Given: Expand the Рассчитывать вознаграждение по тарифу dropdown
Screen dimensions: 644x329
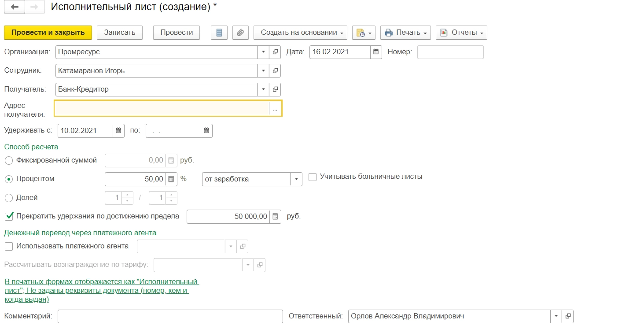Looking at the screenshot, I should pos(248,265).
